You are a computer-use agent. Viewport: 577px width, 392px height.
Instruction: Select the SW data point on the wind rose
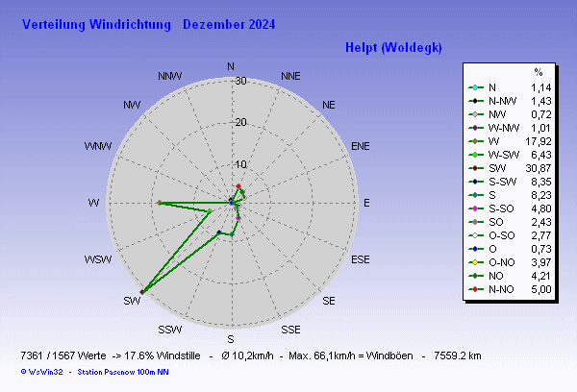pos(142,291)
